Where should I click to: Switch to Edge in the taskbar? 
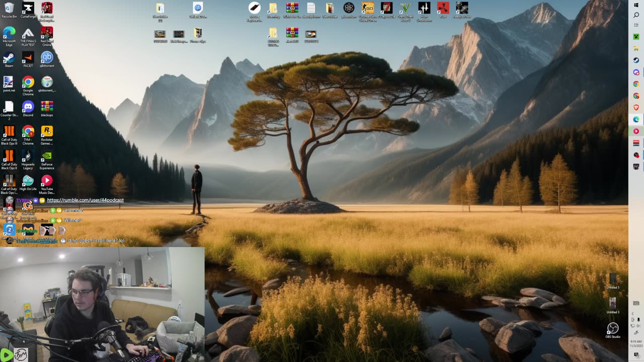636,119
